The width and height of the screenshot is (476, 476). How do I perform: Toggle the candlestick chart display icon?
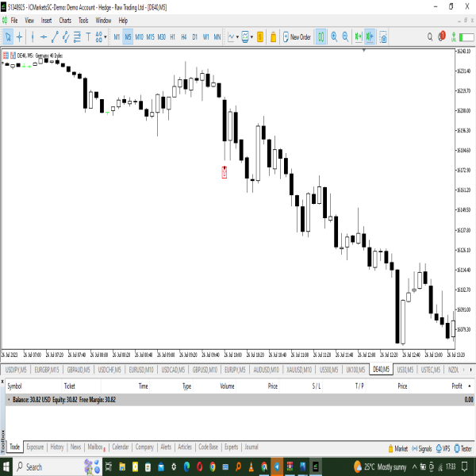[321, 37]
